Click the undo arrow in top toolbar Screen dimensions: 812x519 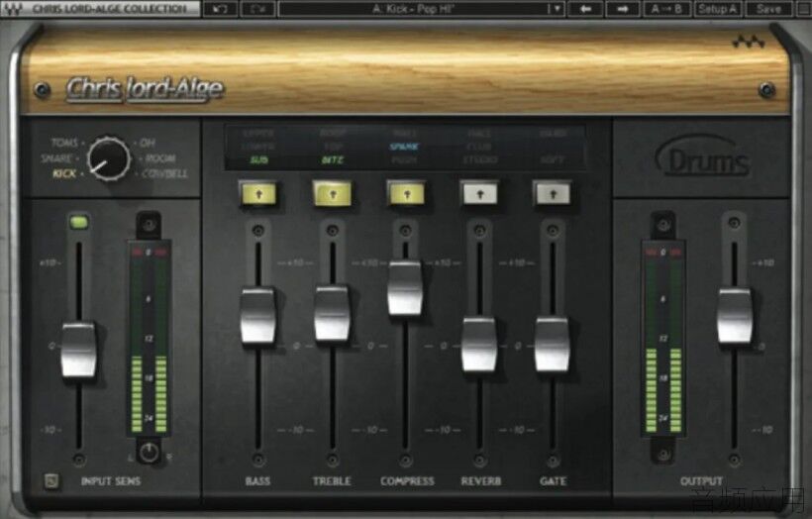point(220,9)
